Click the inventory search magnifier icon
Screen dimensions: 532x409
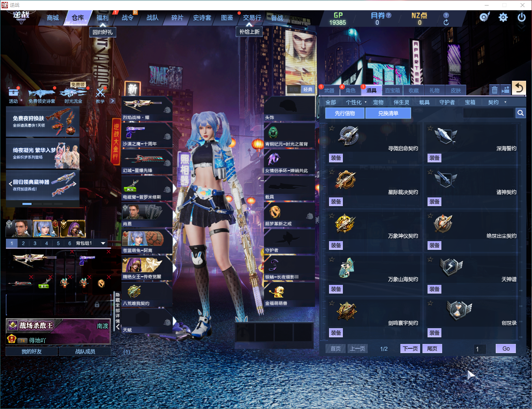tap(521, 113)
